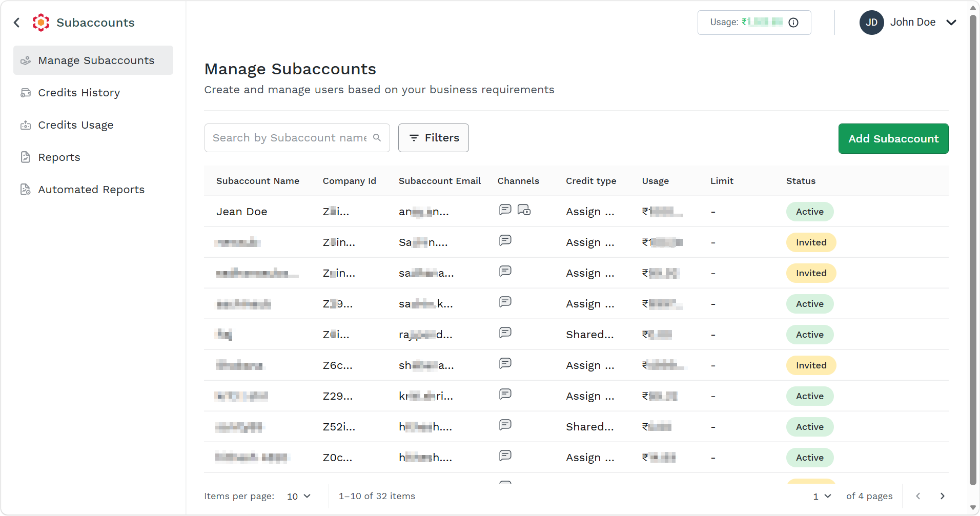The width and height of the screenshot is (980, 516).
Task: Click Active status of Jean Doe
Action: (x=810, y=212)
